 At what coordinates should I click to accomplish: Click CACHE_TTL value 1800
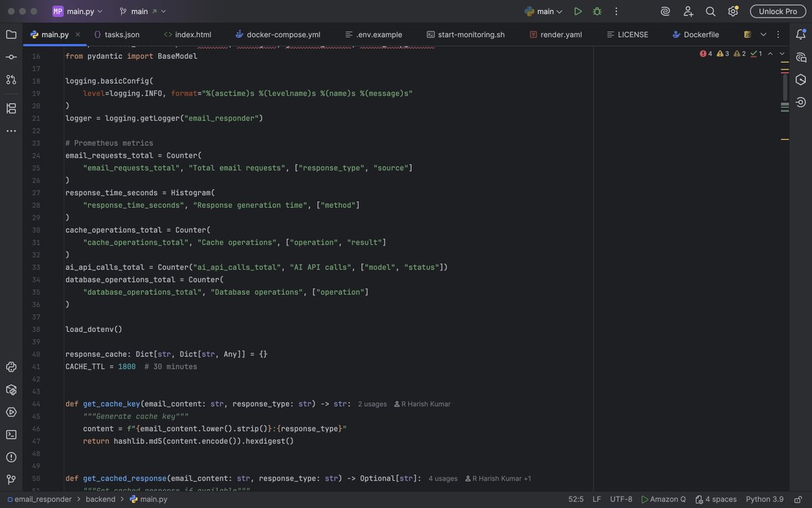tap(127, 366)
